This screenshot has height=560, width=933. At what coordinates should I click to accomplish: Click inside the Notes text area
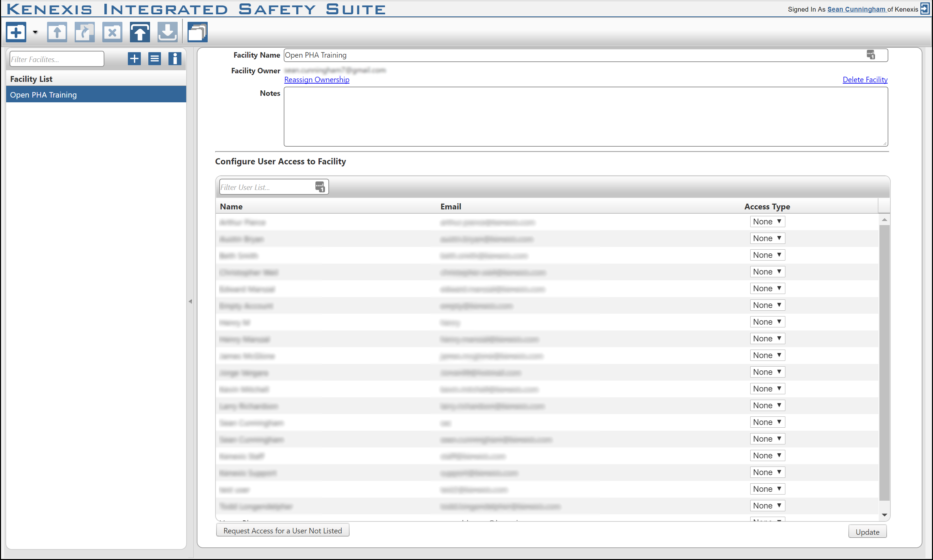click(586, 117)
